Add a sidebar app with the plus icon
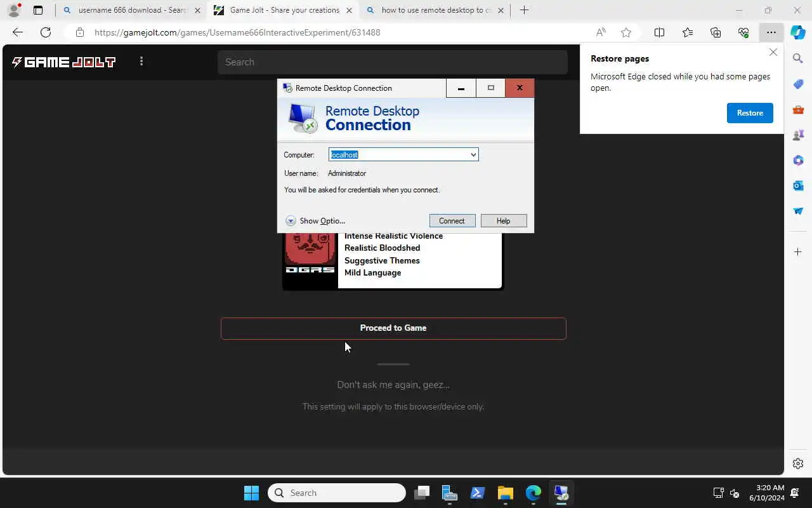Image resolution: width=812 pixels, height=508 pixels. tap(798, 252)
